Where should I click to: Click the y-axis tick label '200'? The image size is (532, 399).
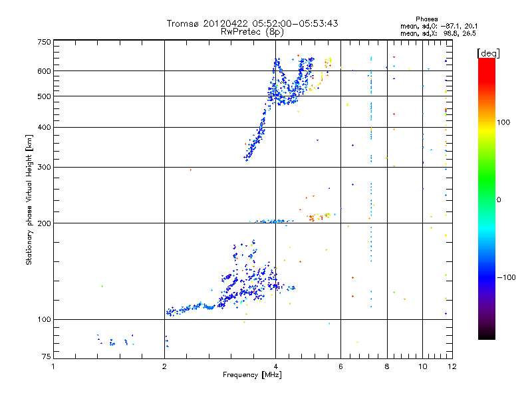tap(44, 223)
